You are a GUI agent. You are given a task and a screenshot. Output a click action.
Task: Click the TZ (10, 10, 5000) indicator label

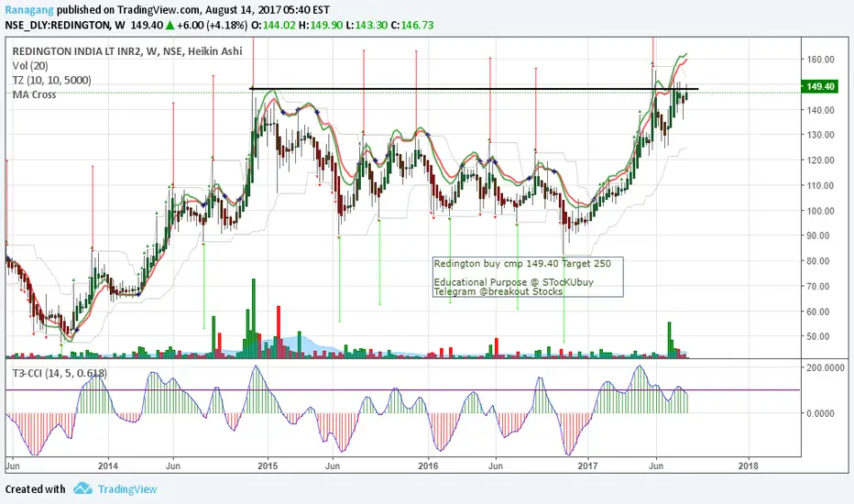pos(51,80)
